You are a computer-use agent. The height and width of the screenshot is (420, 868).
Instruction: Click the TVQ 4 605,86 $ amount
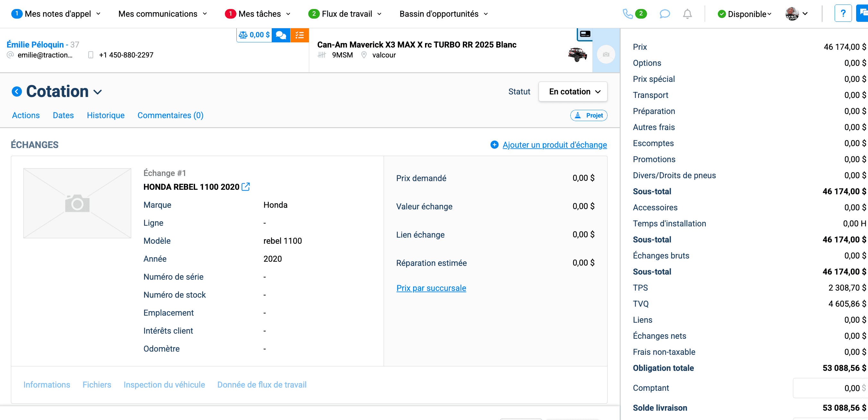pyautogui.click(x=847, y=304)
